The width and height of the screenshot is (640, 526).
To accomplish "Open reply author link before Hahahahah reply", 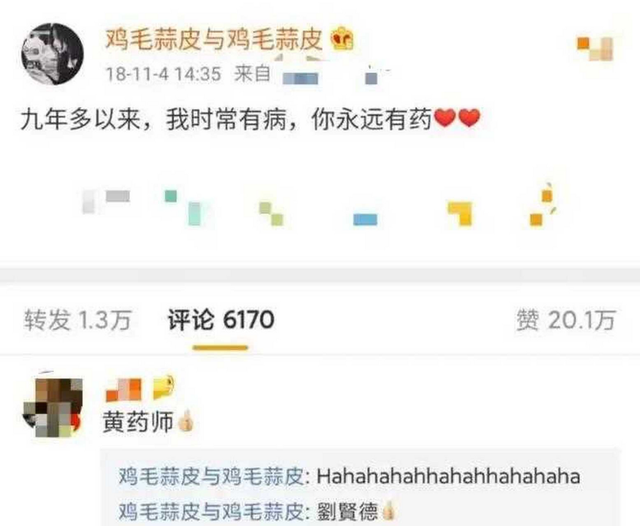I will tap(211, 476).
